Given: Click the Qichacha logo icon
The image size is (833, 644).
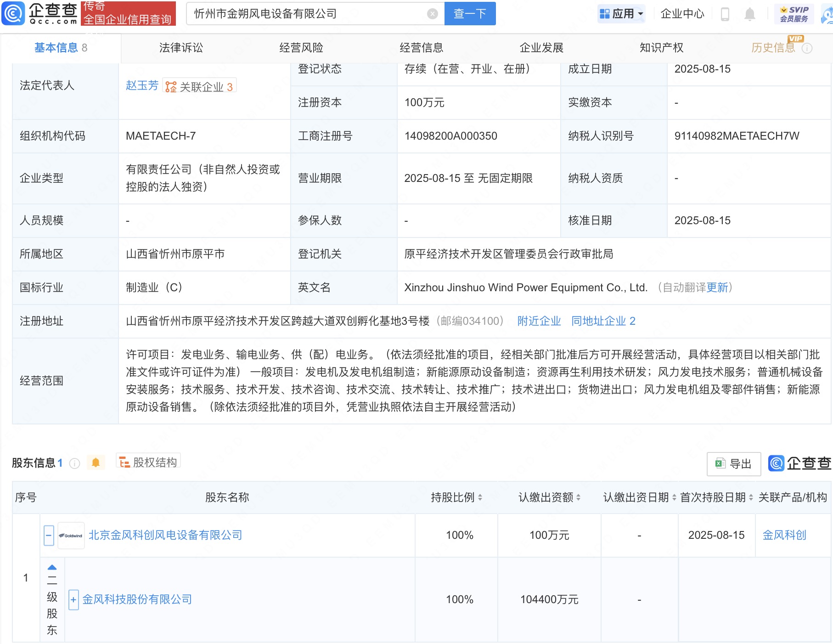Looking at the screenshot, I should pyautogui.click(x=13, y=13).
